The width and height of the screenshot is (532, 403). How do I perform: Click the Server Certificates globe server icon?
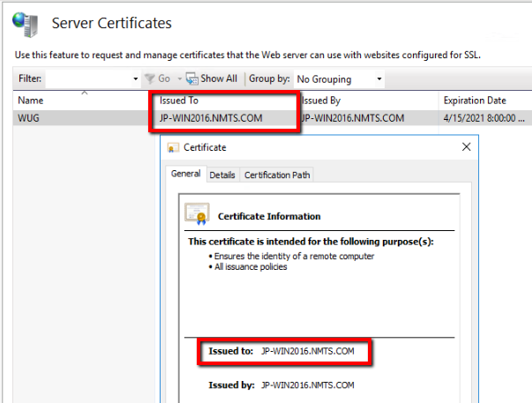tap(26, 25)
